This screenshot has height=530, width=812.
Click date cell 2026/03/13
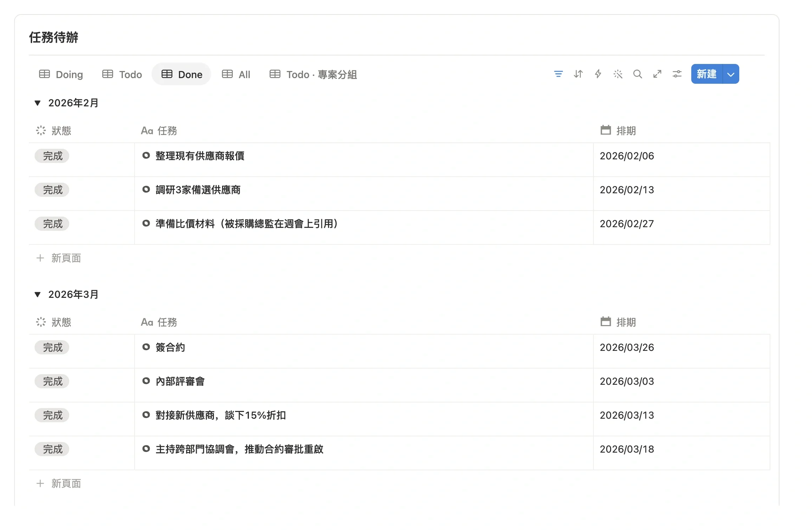click(682, 419)
